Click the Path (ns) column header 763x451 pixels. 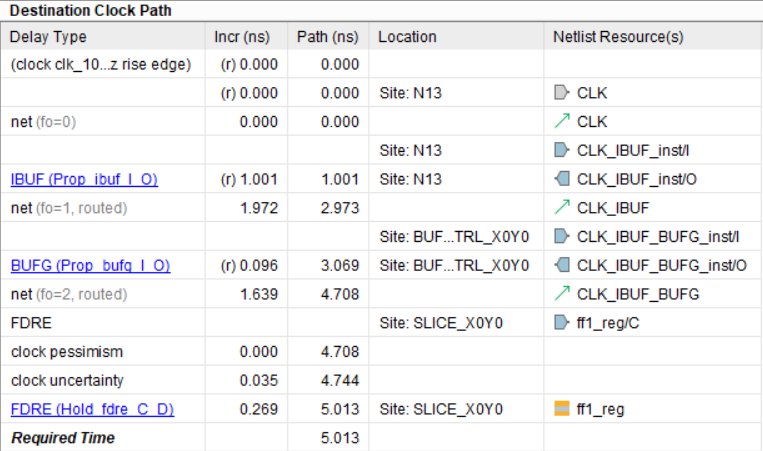[x=327, y=37]
